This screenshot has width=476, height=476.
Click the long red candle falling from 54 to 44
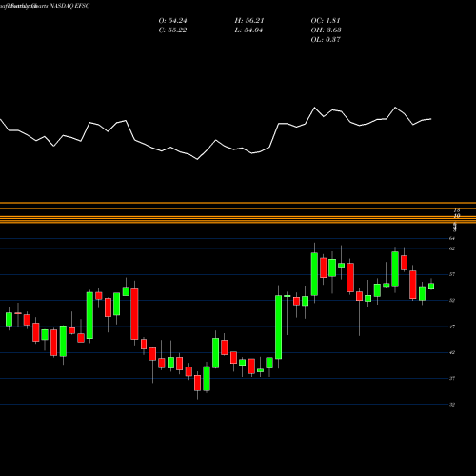pos(134,314)
